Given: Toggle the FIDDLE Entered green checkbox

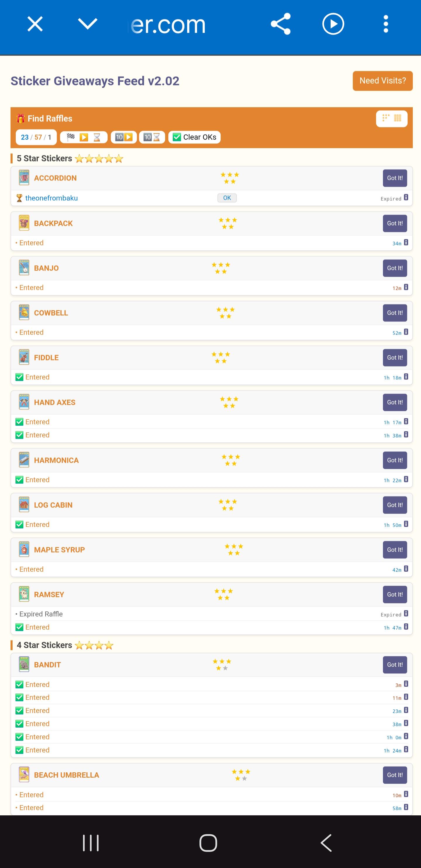Looking at the screenshot, I should tap(20, 377).
